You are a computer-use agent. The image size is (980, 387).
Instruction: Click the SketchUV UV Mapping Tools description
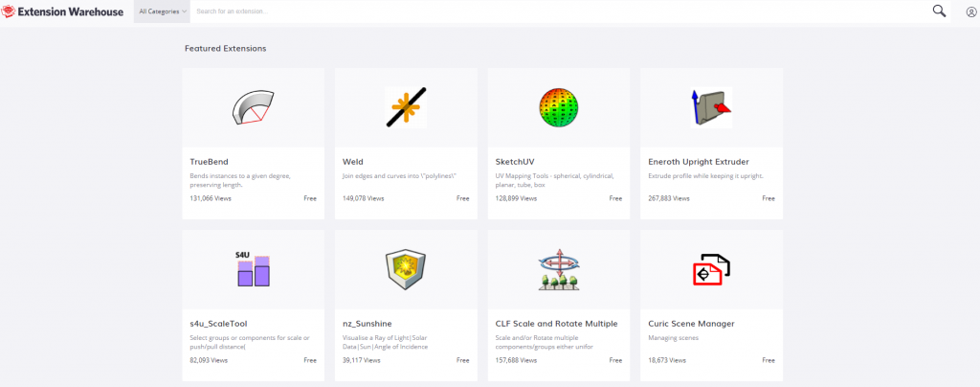pos(554,180)
